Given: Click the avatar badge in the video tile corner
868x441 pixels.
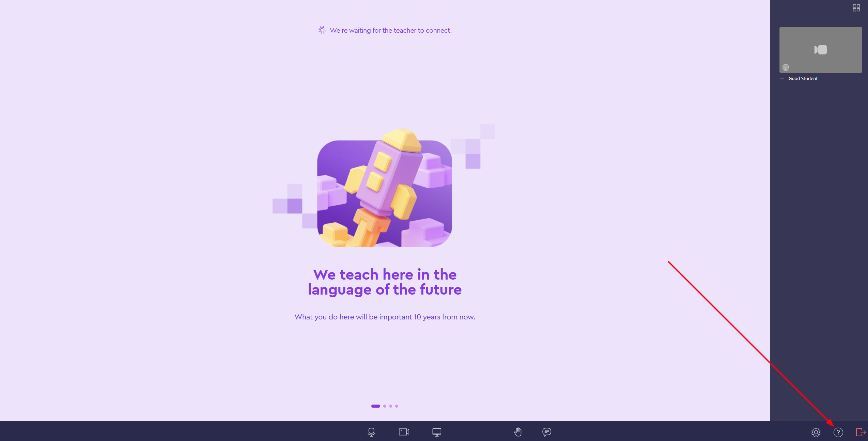Looking at the screenshot, I should [x=786, y=67].
